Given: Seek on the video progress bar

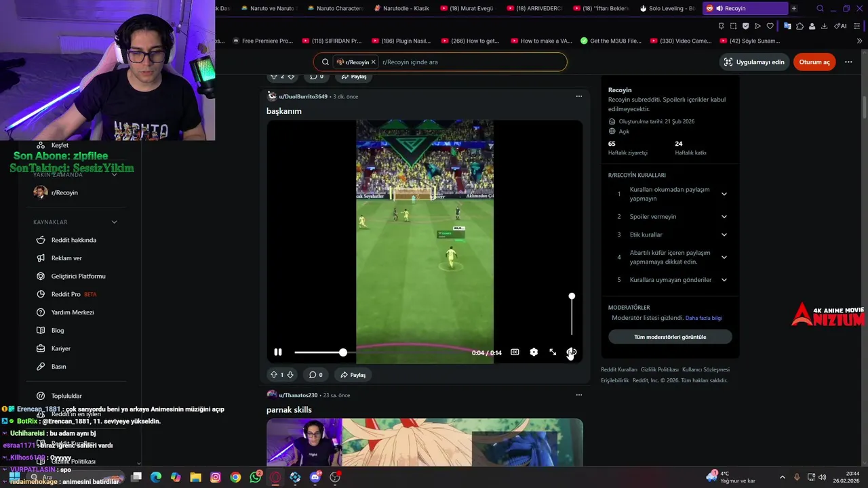Looking at the screenshot, I should [x=380, y=352].
